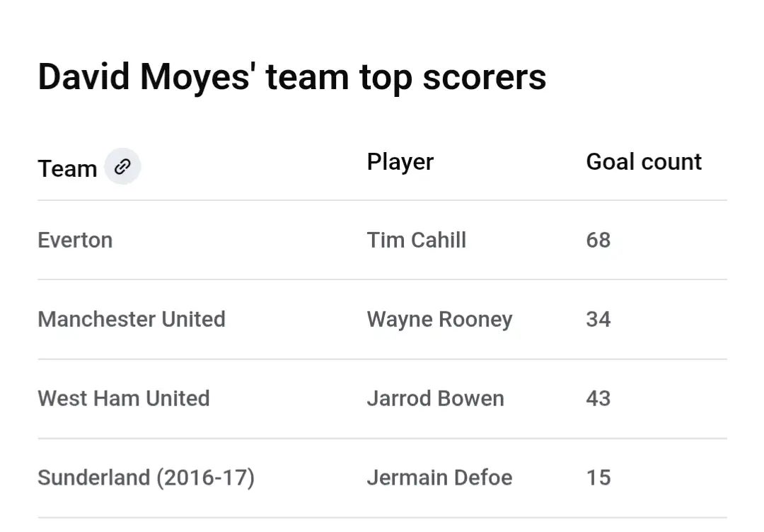The image size is (764, 532).
Task: Click the Jarrod Bowen player name
Action: coord(435,398)
